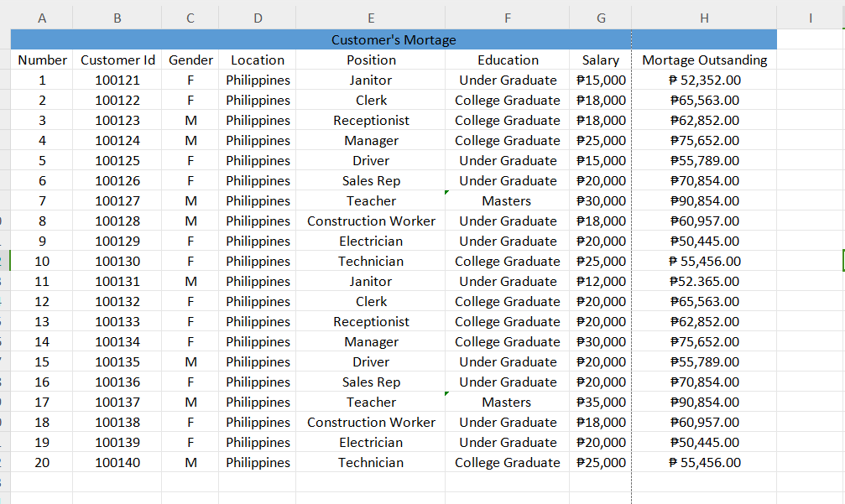
Task: Select column E header
Action: coord(371,18)
